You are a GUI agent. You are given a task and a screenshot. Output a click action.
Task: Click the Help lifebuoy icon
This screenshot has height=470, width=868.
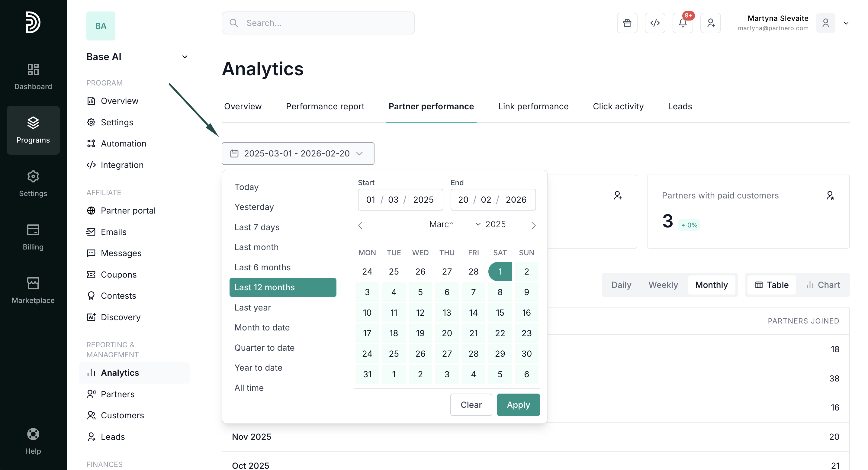[33, 434]
